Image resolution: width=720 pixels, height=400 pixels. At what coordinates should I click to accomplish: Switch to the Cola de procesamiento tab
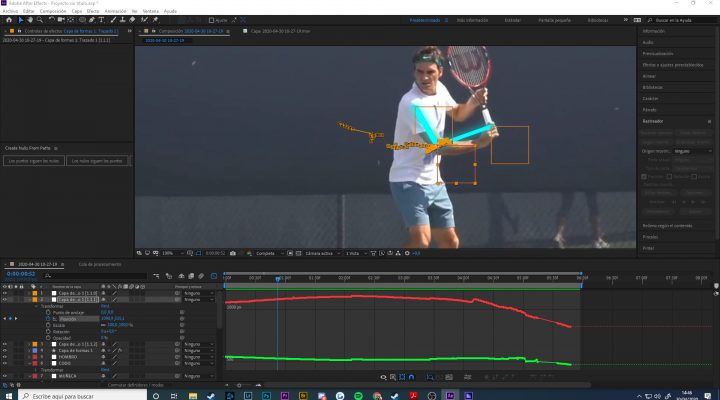tap(100, 265)
